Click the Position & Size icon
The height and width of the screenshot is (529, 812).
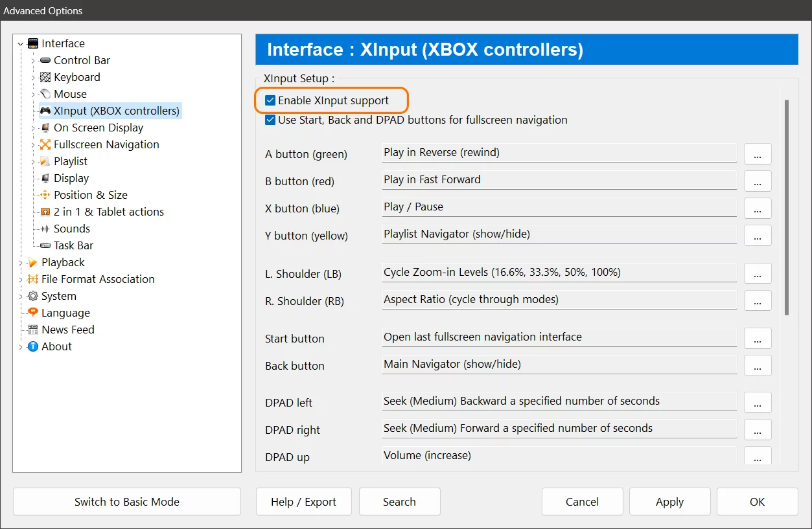(45, 195)
